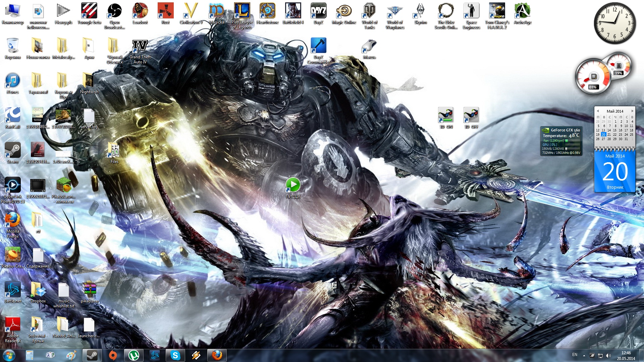Switch to Skype in the taskbar
The width and height of the screenshot is (644, 362).
tap(175, 355)
